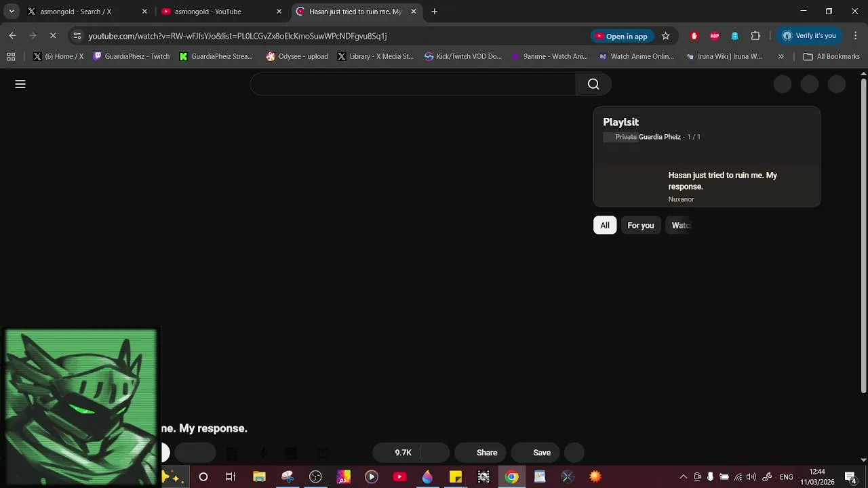The image size is (868, 488).
Task: Open the All Bookmarks folder
Action: (831, 57)
